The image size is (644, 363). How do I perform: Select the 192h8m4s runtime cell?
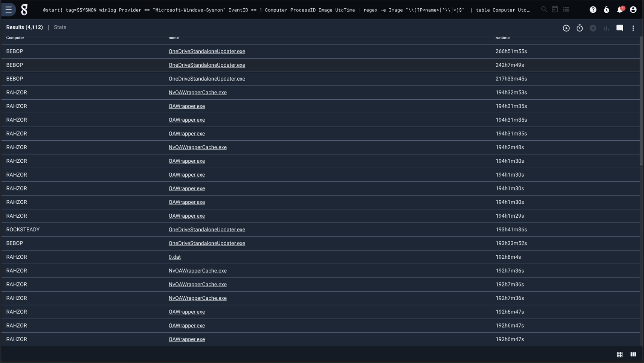pos(508,257)
